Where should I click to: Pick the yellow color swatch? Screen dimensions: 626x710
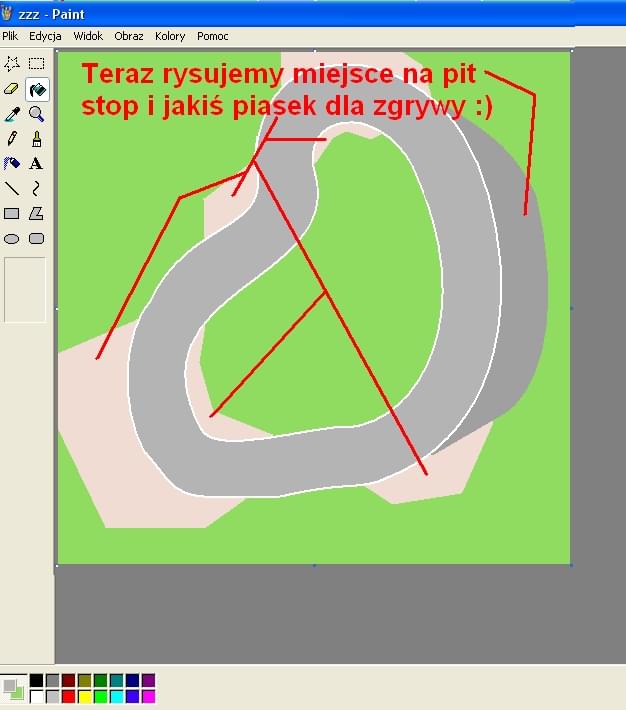coord(85,696)
